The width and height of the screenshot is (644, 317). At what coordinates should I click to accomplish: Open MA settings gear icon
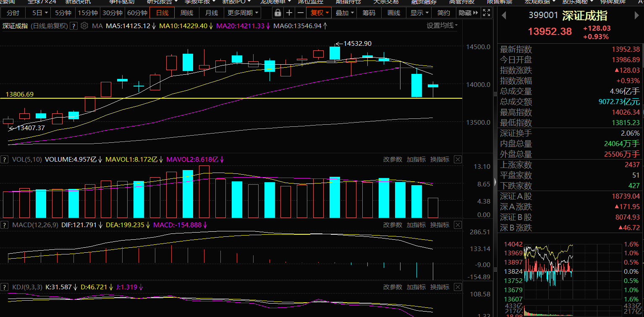click(84, 26)
